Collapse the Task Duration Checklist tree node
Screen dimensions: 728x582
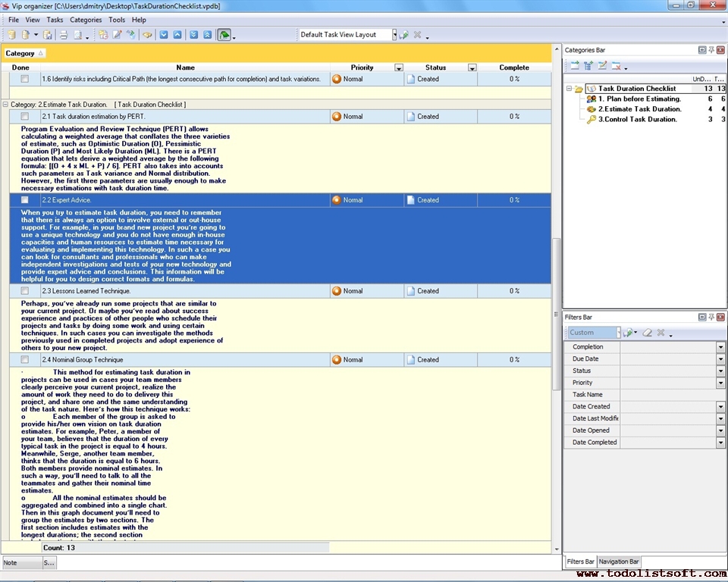[569, 89]
